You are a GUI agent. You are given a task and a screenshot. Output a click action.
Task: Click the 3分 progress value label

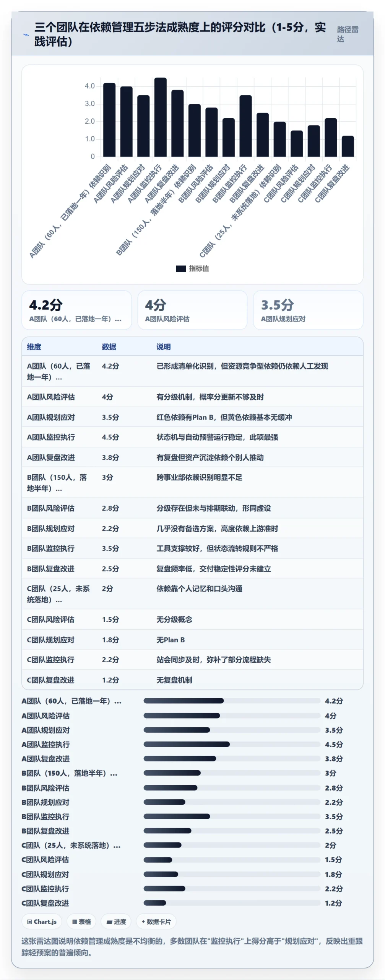[x=331, y=773]
